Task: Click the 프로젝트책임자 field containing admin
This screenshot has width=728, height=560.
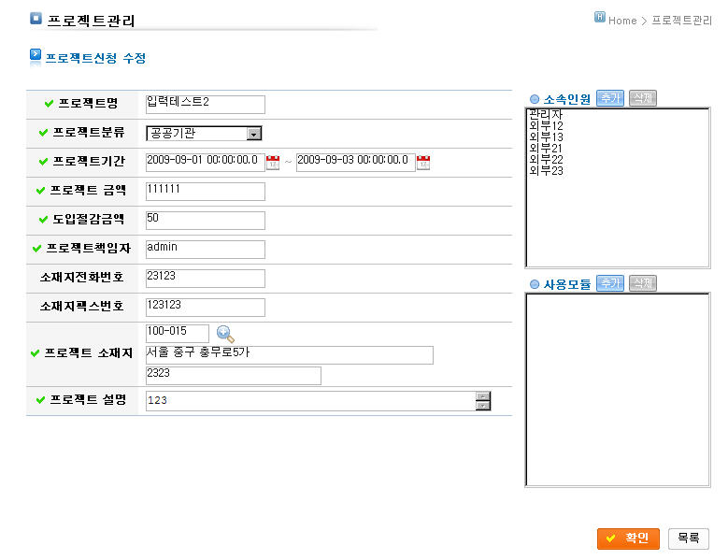Action: pyautogui.click(x=206, y=250)
